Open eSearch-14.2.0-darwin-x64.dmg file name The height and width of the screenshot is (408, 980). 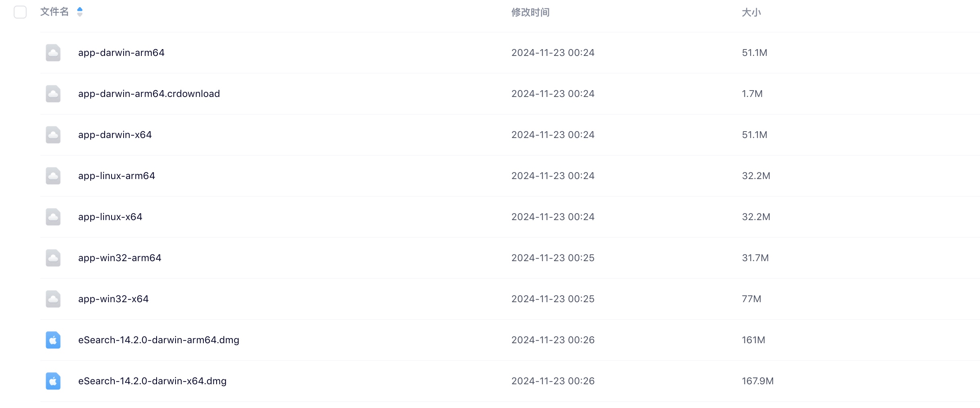pyautogui.click(x=152, y=381)
